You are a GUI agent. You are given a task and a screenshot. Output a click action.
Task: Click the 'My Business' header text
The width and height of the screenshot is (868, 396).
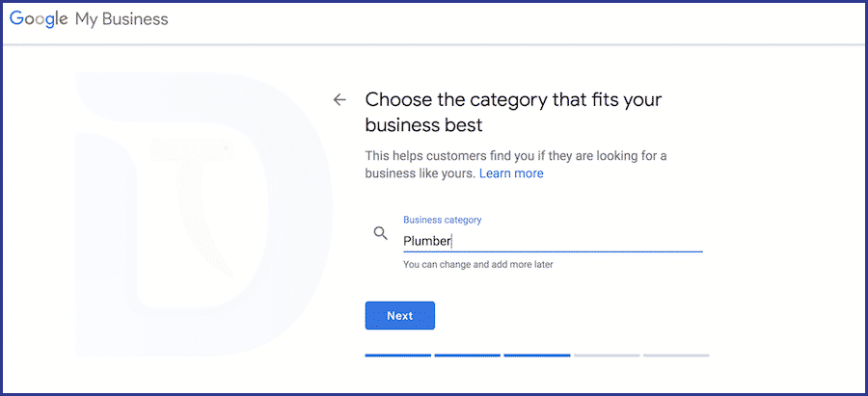[x=122, y=20]
